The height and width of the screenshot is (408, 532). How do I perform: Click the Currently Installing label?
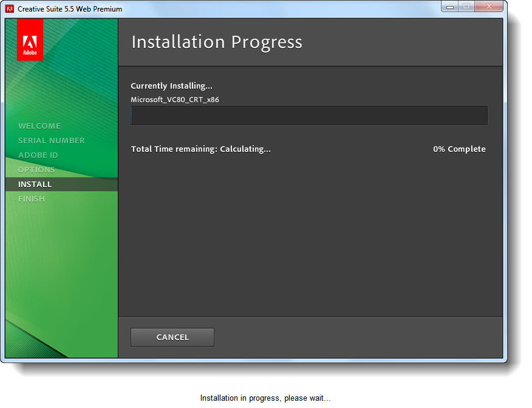172,86
